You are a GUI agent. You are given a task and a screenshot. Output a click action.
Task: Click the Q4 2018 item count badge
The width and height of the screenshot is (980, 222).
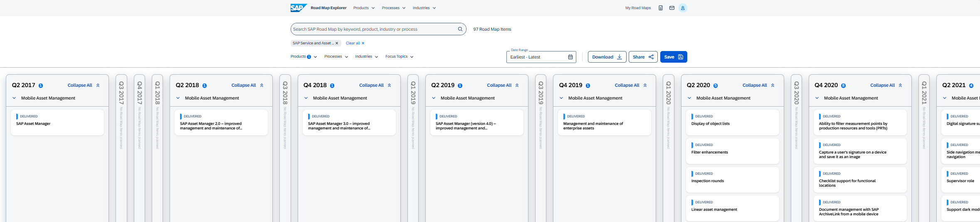point(332,85)
